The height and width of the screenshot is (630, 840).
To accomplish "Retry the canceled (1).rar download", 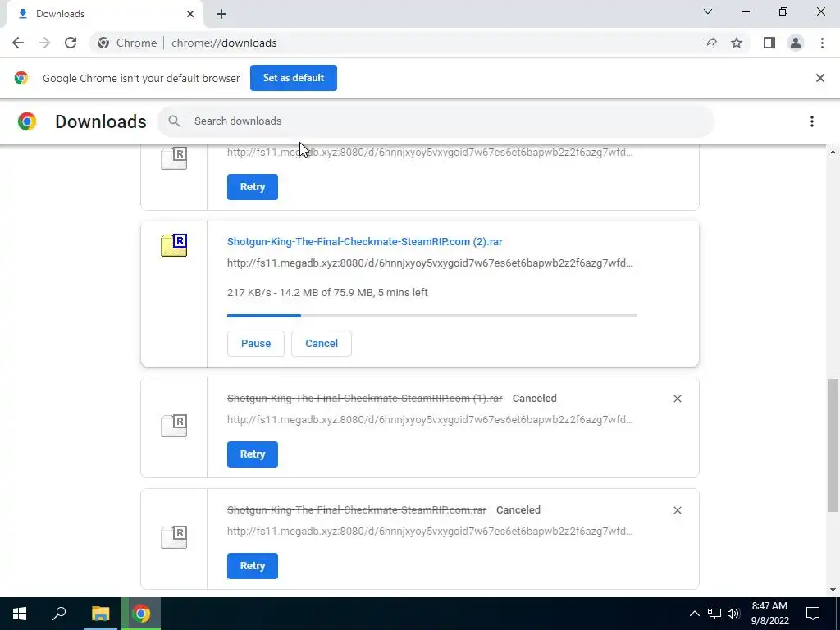I will coord(253,454).
